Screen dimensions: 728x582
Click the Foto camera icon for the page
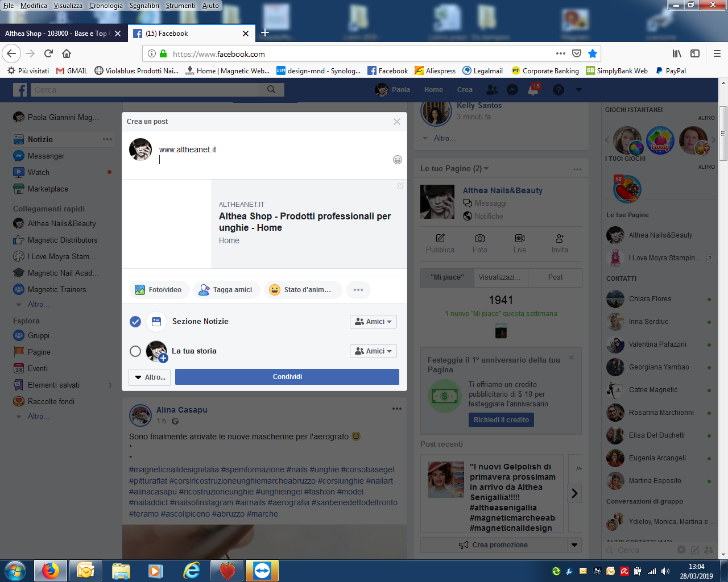pyautogui.click(x=480, y=238)
